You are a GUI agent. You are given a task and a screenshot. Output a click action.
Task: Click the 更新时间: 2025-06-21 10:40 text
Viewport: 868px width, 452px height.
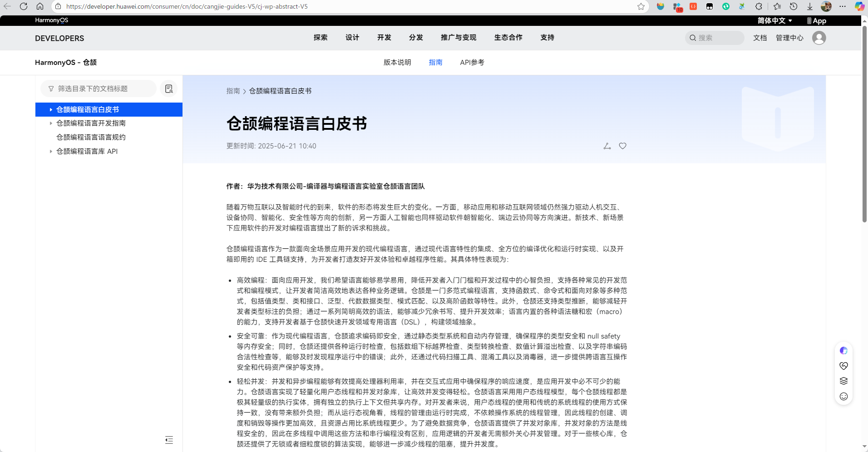click(x=271, y=146)
